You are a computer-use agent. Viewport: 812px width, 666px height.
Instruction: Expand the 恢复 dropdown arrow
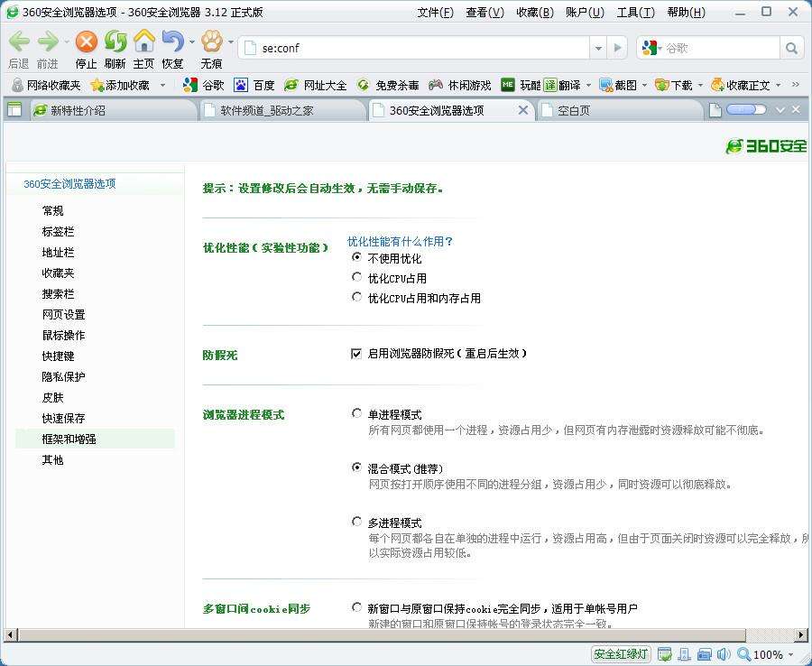coord(191,42)
